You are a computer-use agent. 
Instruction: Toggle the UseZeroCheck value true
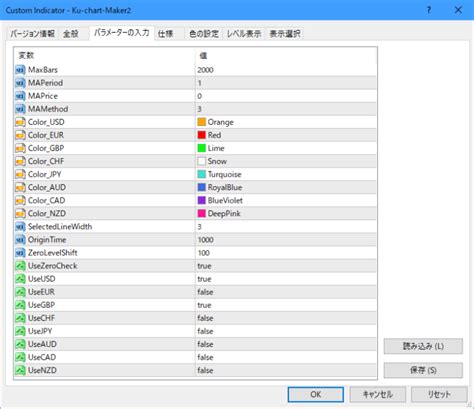click(x=286, y=266)
